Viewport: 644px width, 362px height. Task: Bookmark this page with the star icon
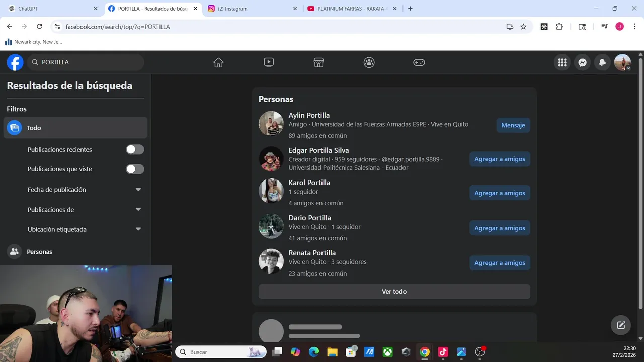point(523,27)
